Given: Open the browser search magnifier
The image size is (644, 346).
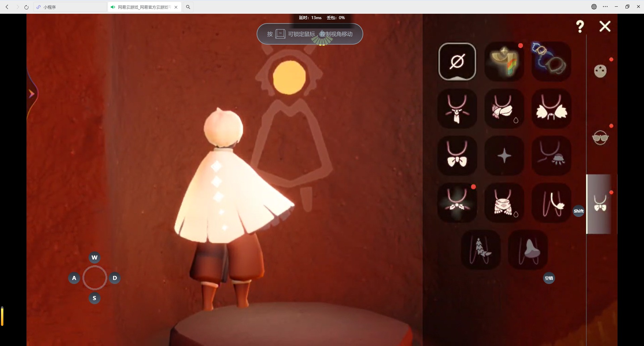Looking at the screenshot, I should click(x=188, y=7).
